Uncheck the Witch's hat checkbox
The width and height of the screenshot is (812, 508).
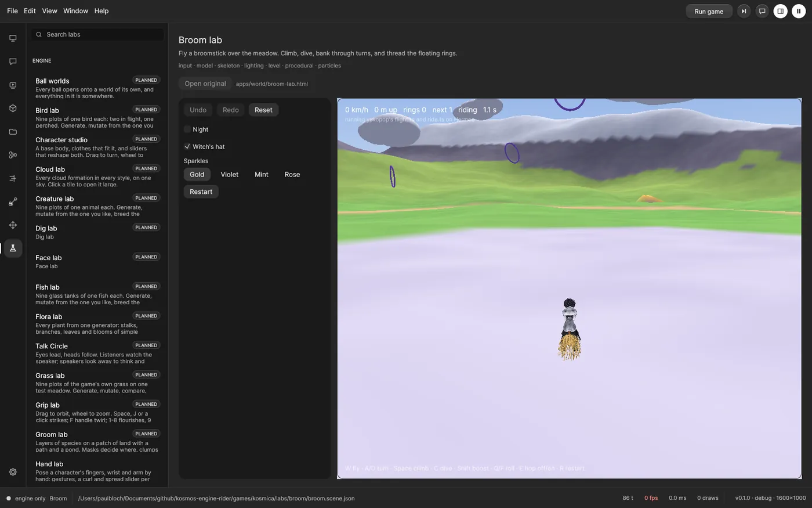point(187,147)
